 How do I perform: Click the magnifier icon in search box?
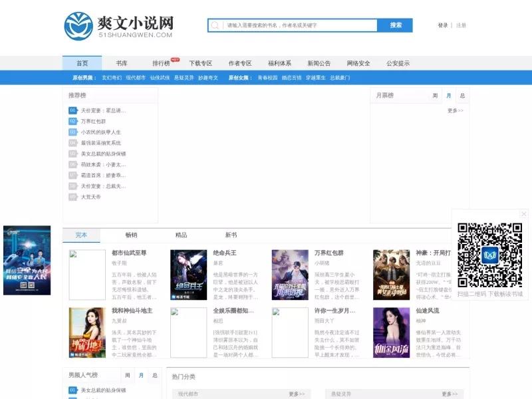(215, 25)
